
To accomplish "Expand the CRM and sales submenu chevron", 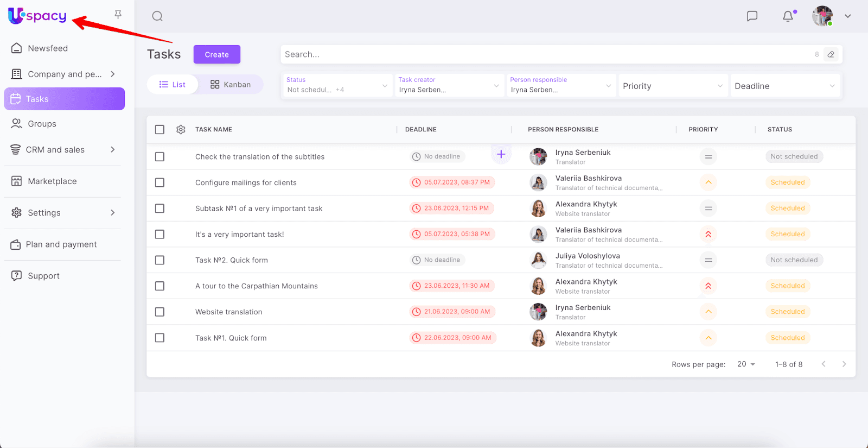I will 113,149.
